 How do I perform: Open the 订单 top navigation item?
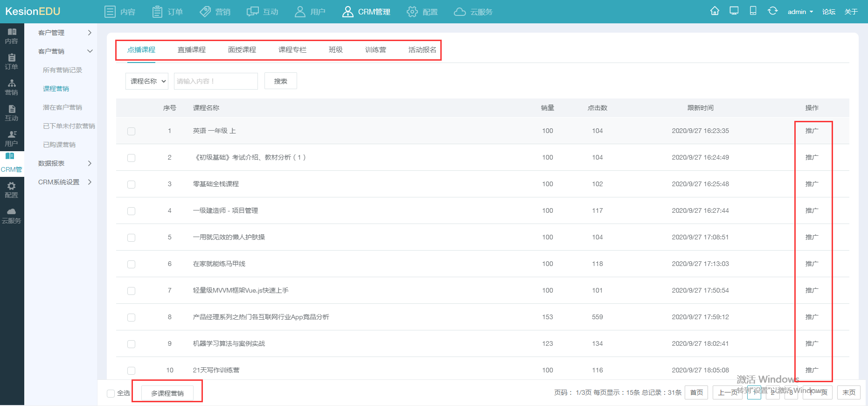point(167,12)
